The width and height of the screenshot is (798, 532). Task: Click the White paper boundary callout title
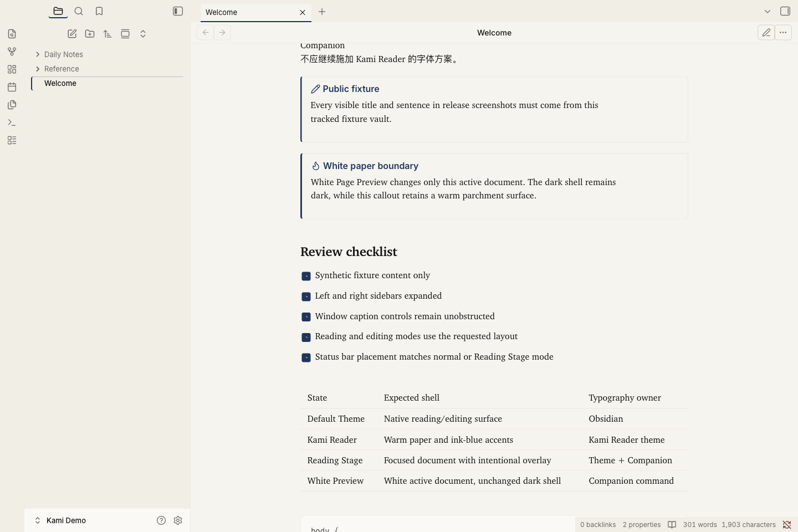371,166
